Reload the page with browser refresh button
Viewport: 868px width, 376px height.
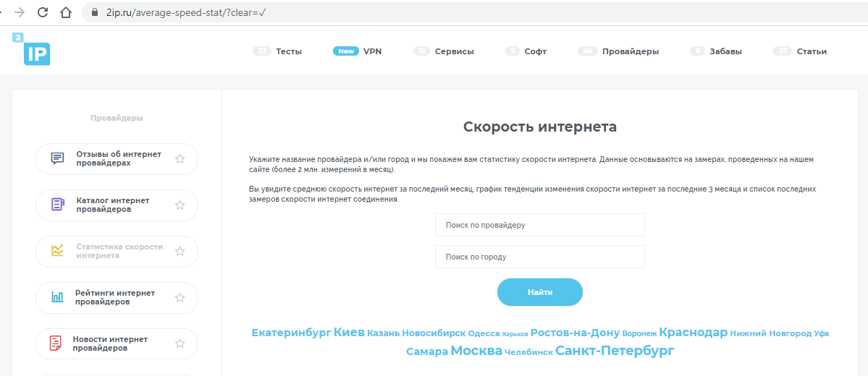click(43, 12)
